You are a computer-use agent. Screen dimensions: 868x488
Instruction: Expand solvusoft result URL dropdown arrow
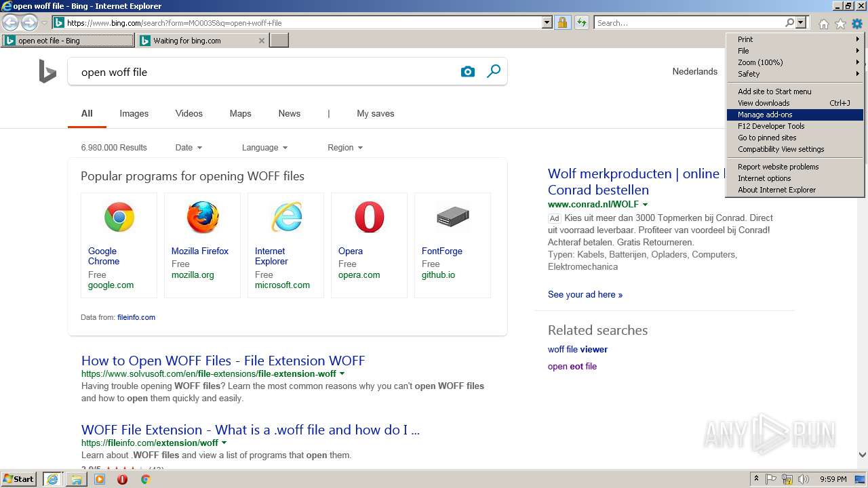coord(342,374)
